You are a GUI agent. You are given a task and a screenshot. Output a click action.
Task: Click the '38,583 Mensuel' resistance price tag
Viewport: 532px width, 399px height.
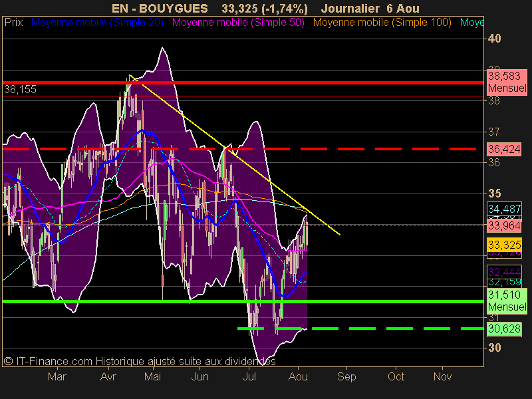click(x=507, y=82)
